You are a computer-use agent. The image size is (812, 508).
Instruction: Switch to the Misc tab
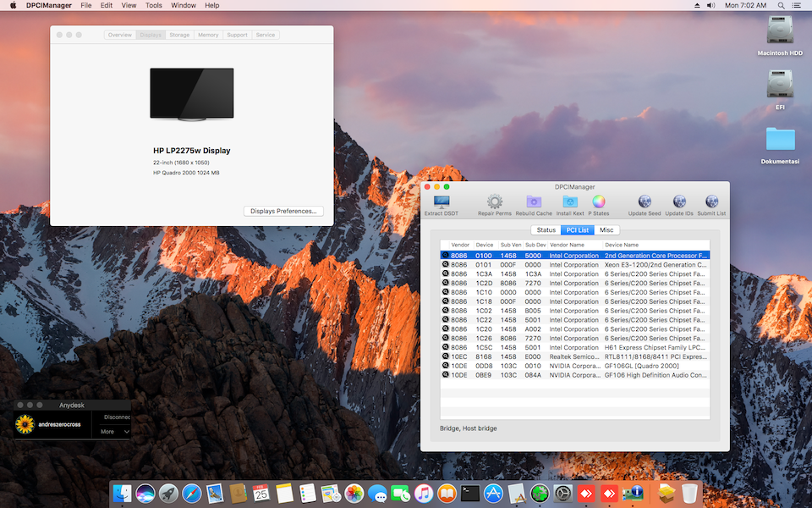tap(606, 229)
